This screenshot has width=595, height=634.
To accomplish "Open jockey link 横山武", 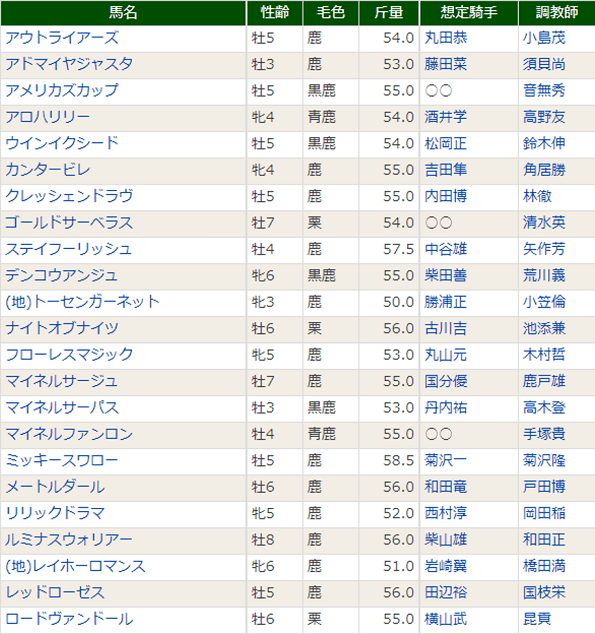I will (446, 619).
